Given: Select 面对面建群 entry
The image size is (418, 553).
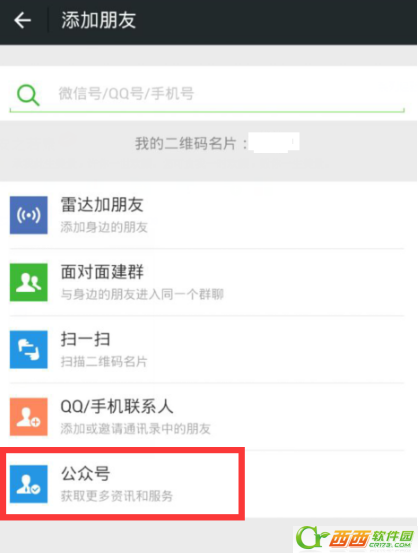Looking at the screenshot, I should pyautogui.click(x=207, y=282).
